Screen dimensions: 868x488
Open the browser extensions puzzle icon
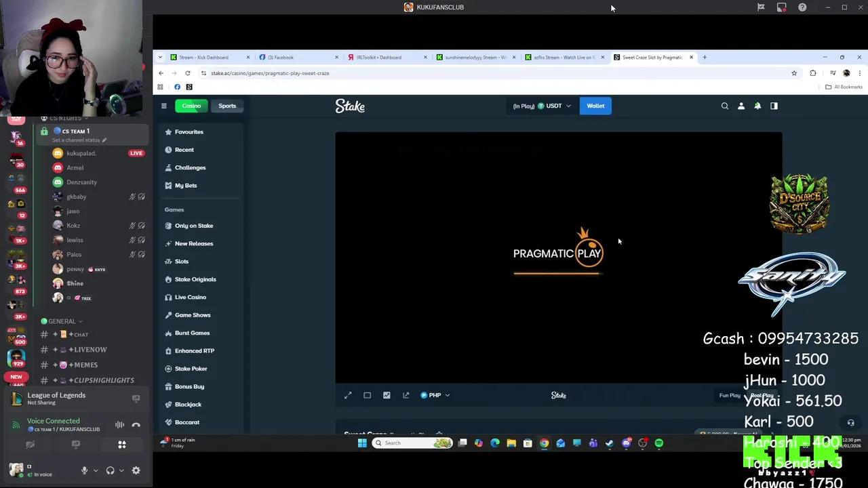[x=813, y=73]
